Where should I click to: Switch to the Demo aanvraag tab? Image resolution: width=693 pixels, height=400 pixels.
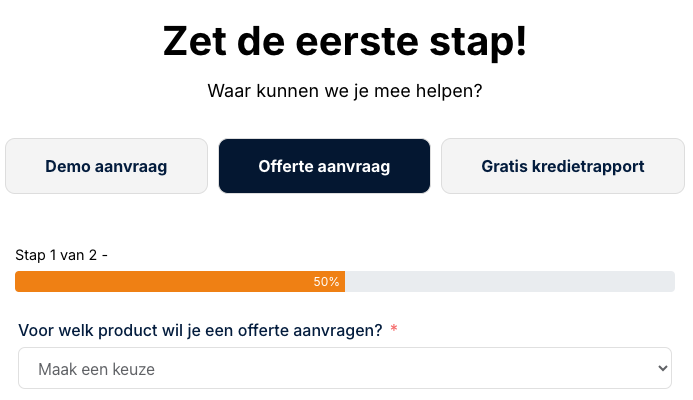(106, 166)
